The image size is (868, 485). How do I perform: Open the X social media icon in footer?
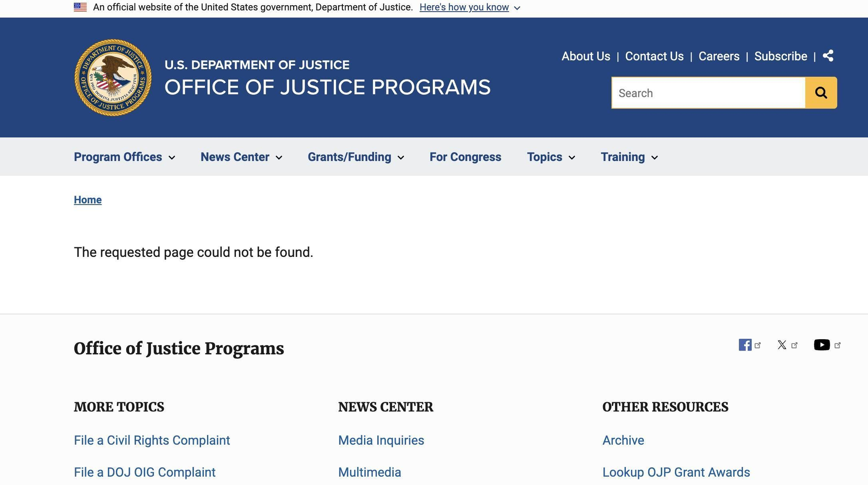click(x=782, y=345)
